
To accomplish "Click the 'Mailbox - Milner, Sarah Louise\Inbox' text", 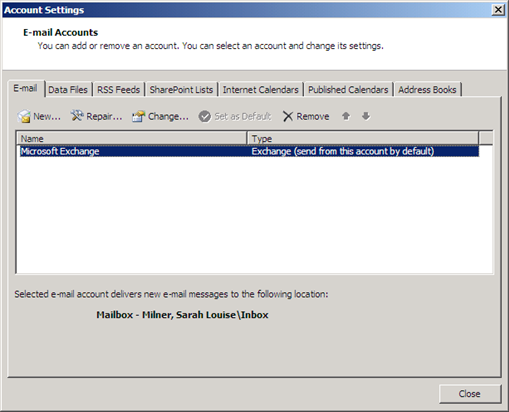I will (x=182, y=315).
